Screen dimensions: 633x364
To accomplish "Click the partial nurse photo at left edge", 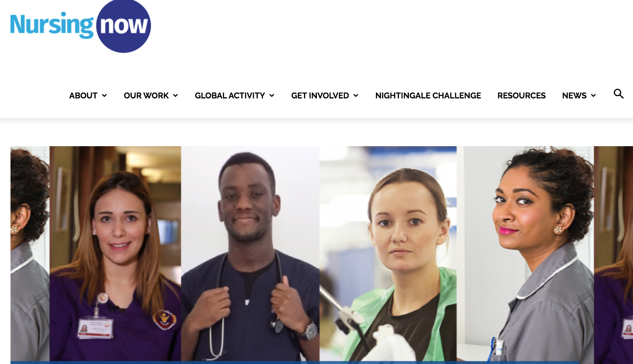I will pos(30,254).
